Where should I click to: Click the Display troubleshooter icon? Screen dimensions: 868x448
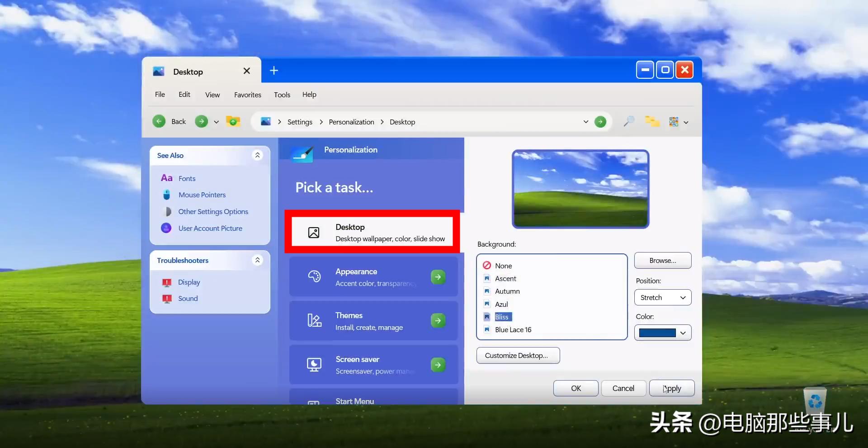(166, 282)
